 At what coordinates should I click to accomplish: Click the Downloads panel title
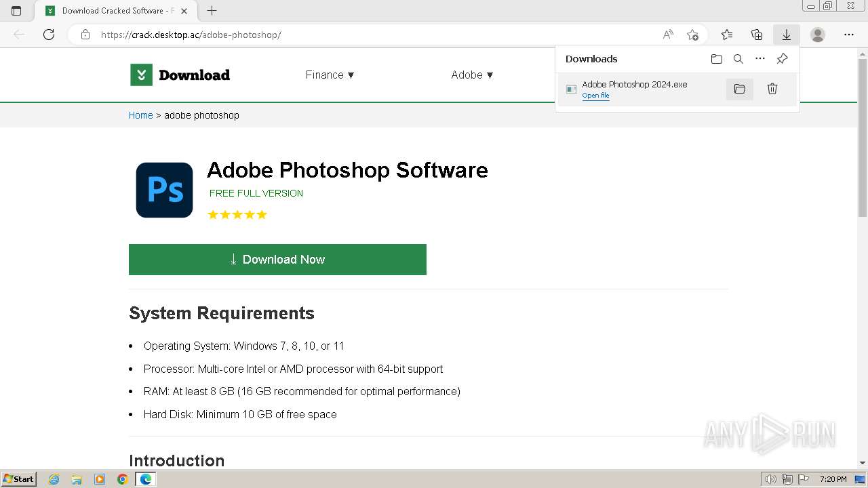[591, 59]
